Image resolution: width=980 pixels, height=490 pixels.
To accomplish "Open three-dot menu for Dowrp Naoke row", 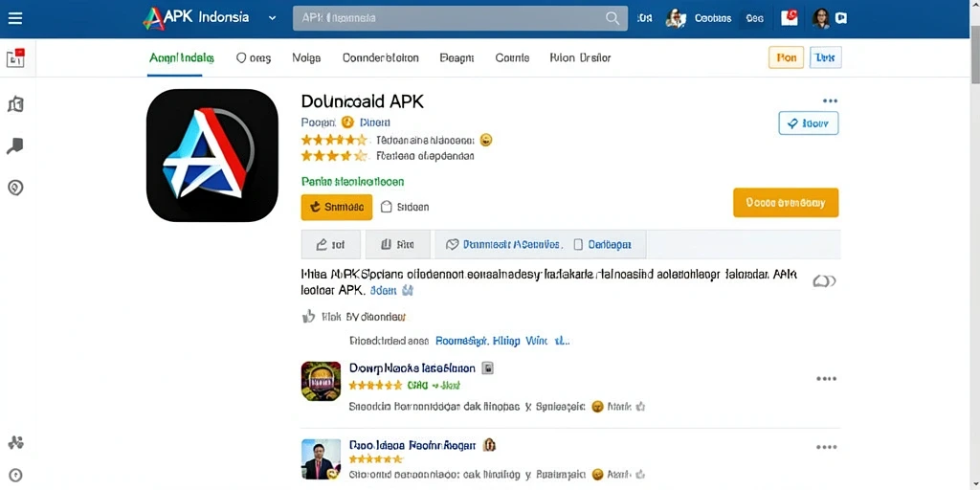I will [x=826, y=379].
